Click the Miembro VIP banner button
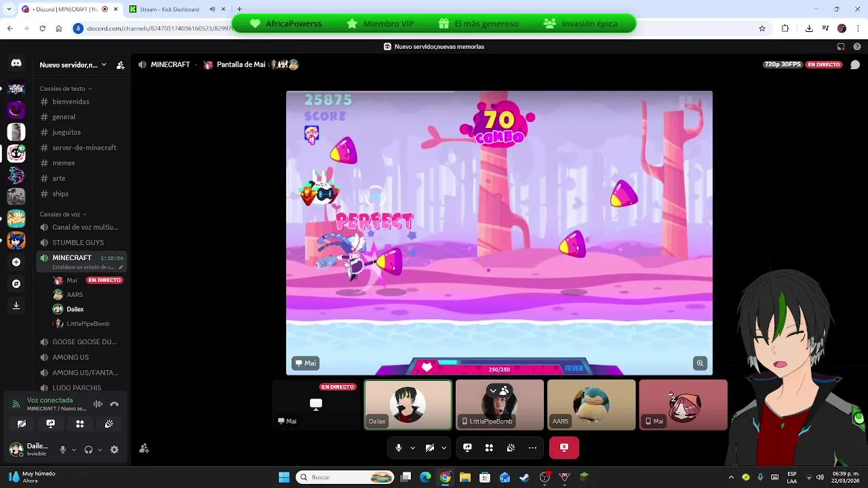This screenshot has width=868, height=488. click(x=381, y=24)
